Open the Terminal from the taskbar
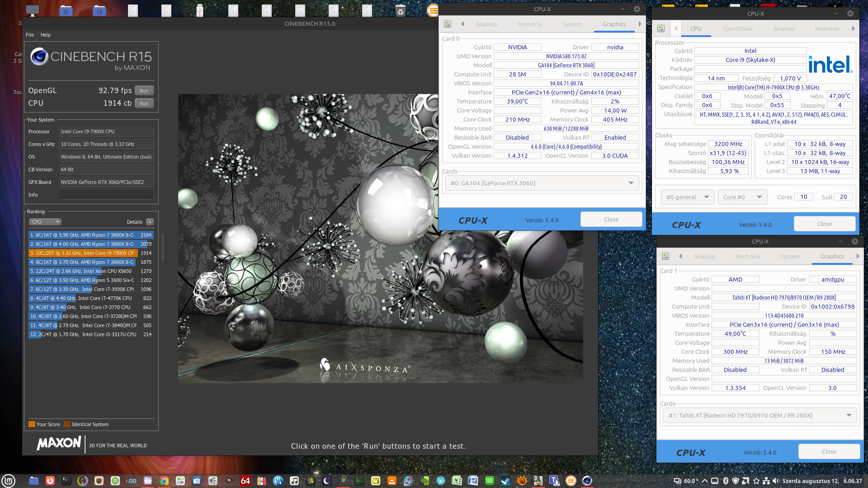Viewport: 868px width, 488px height. (x=66, y=481)
